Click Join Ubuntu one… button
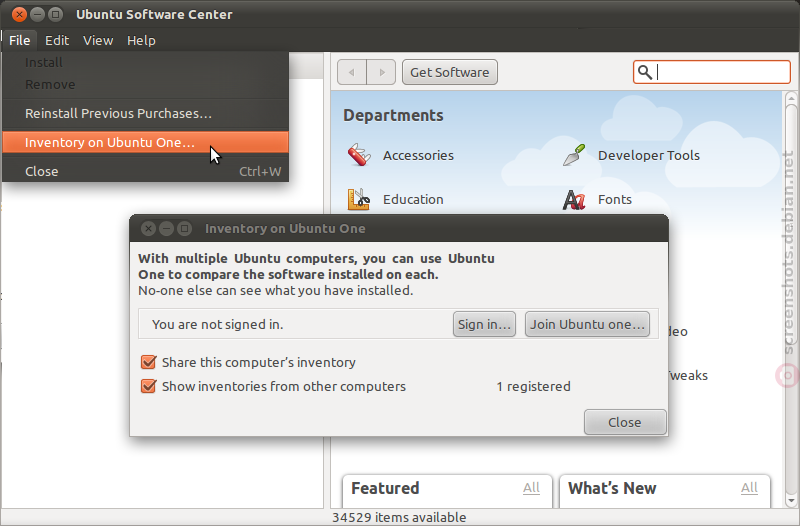The image size is (800, 526). point(587,324)
